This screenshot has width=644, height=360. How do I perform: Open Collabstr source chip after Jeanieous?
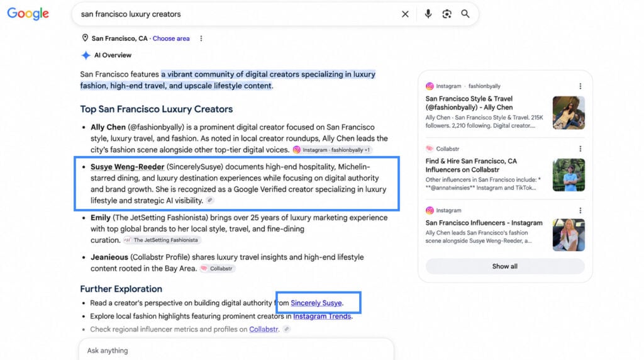(217, 268)
